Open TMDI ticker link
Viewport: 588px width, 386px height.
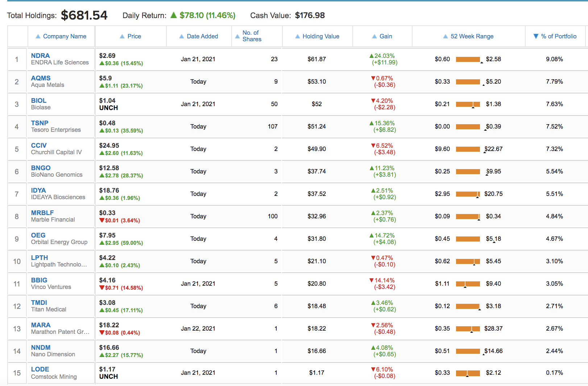(x=39, y=303)
